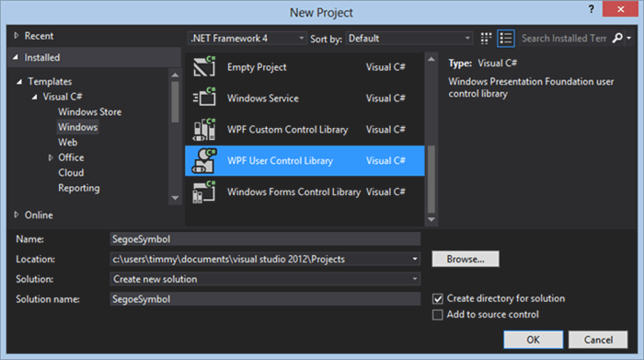Switch to medium icons list view

506,39
